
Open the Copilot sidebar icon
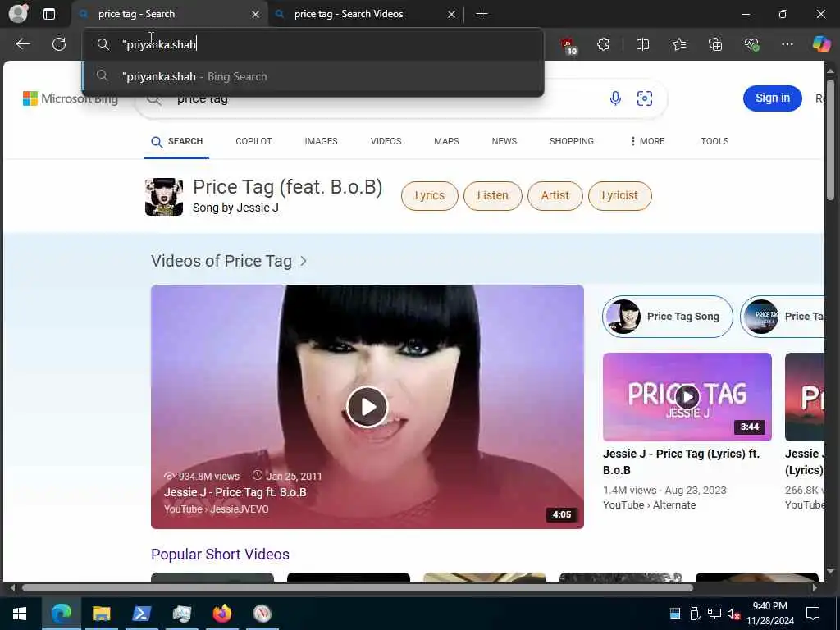[820, 44]
